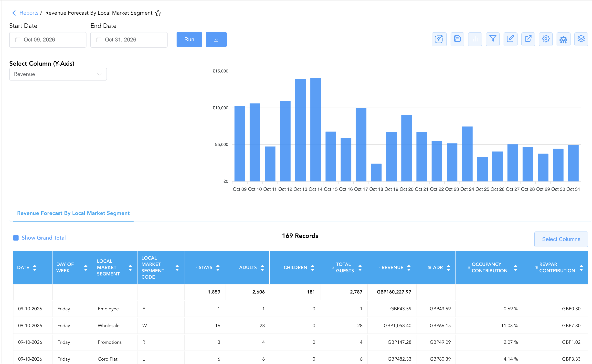Click the save floppy disk icon
The width and height of the screenshot is (592, 364).
(x=457, y=39)
